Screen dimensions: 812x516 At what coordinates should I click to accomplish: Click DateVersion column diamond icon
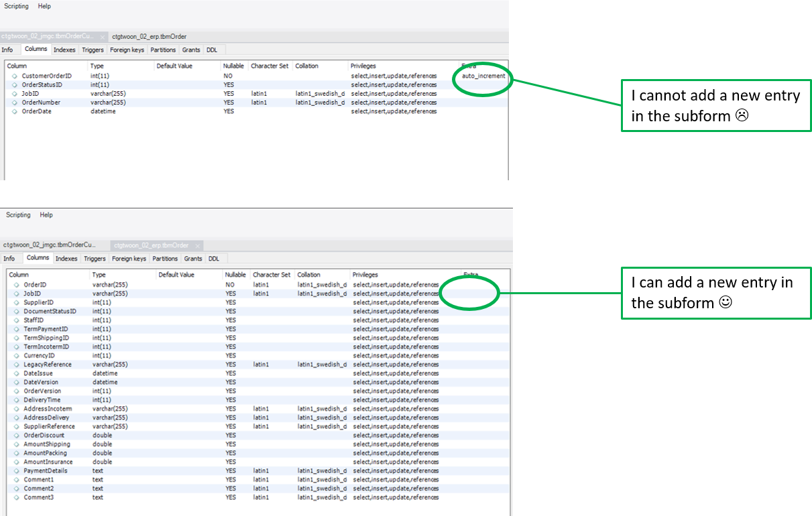17,382
